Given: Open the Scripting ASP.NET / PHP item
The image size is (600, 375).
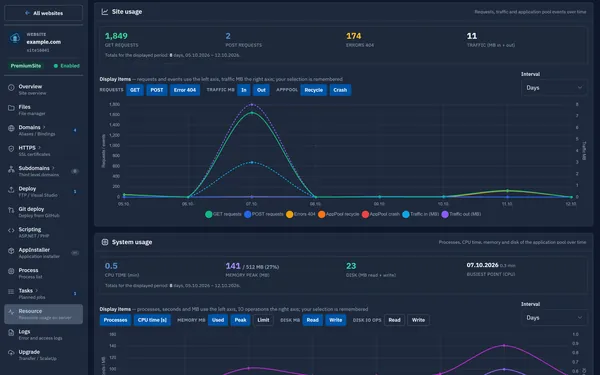Looking at the screenshot, I should pyautogui.click(x=44, y=232).
